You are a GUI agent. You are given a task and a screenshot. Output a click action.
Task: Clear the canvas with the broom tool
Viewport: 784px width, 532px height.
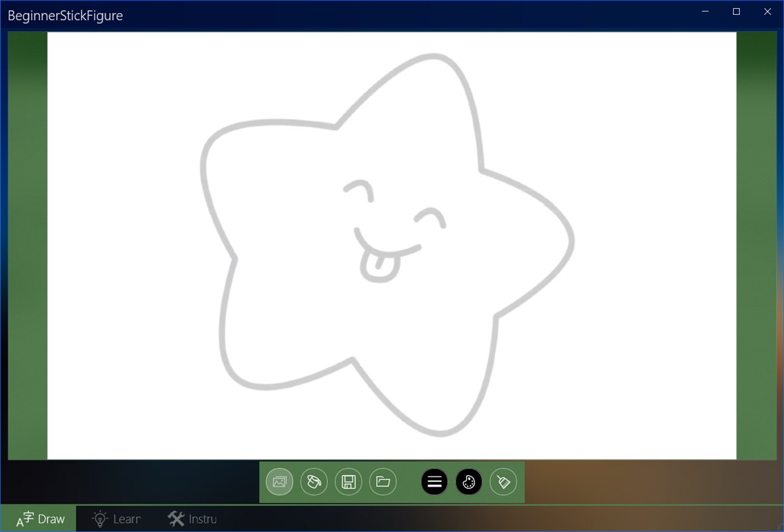click(503, 481)
